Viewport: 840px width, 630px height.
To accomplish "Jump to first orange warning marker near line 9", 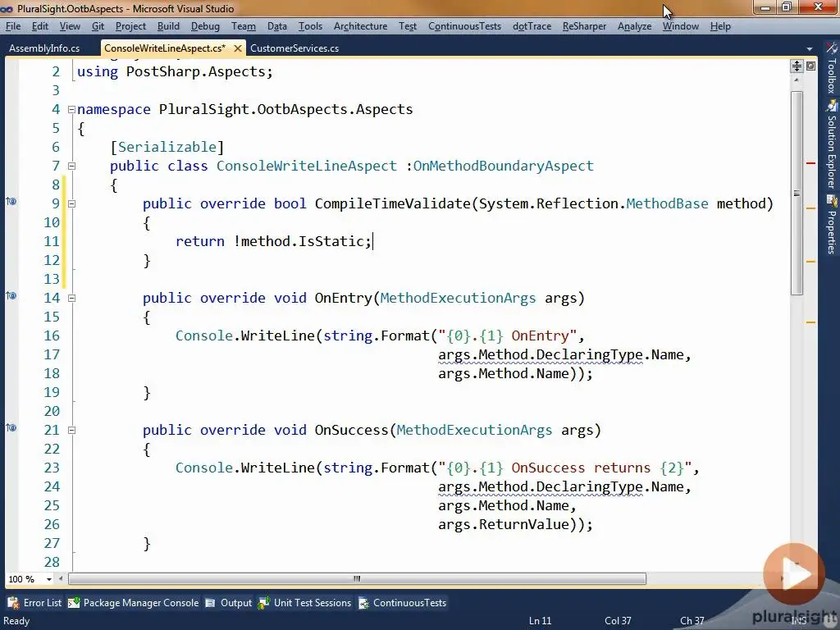I will click(x=810, y=208).
